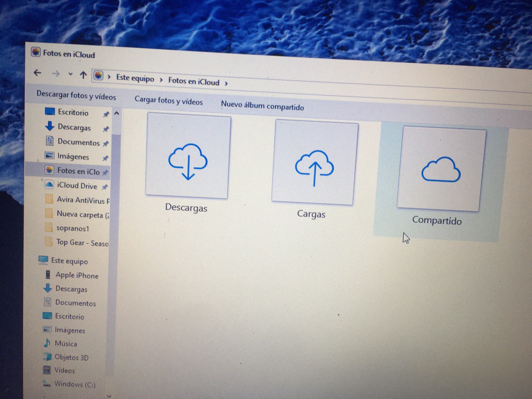Click the iCloud Drive cloud icon
The width and height of the screenshot is (532, 399).
[x=49, y=185]
